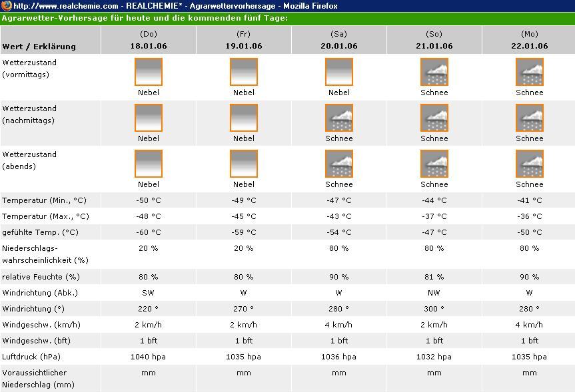Viewport: 575px width, 392px height.
Task: Click Monday's afternoon Schnee weather icon
Action: point(530,118)
